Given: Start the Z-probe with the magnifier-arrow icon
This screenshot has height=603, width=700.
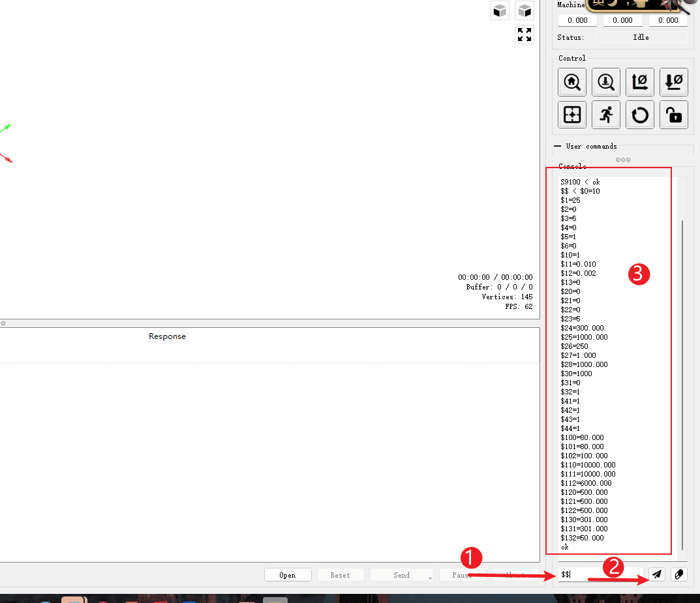Looking at the screenshot, I should point(606,81).
